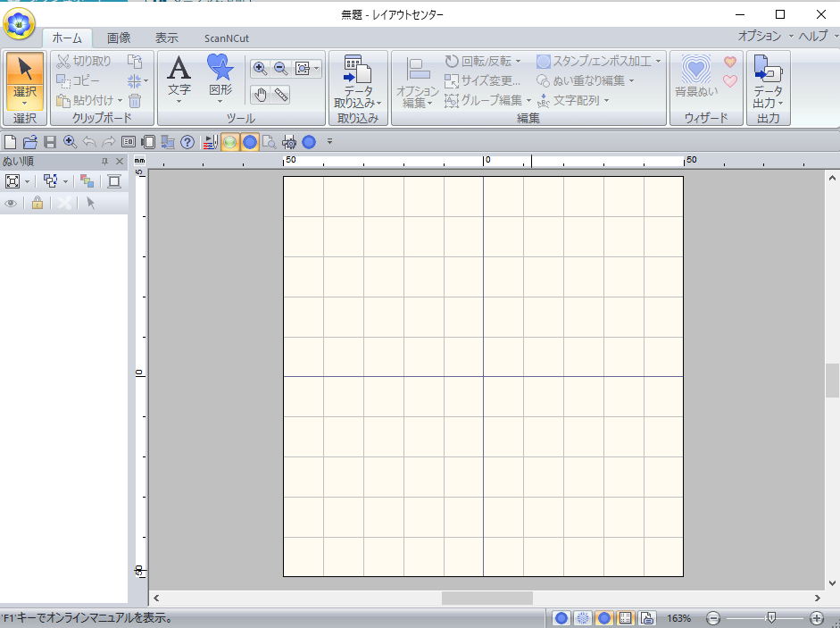This screenshot has width=840, height=628.
Task: Click the horizontal scrollbar thumb
Action: [487, 598]
